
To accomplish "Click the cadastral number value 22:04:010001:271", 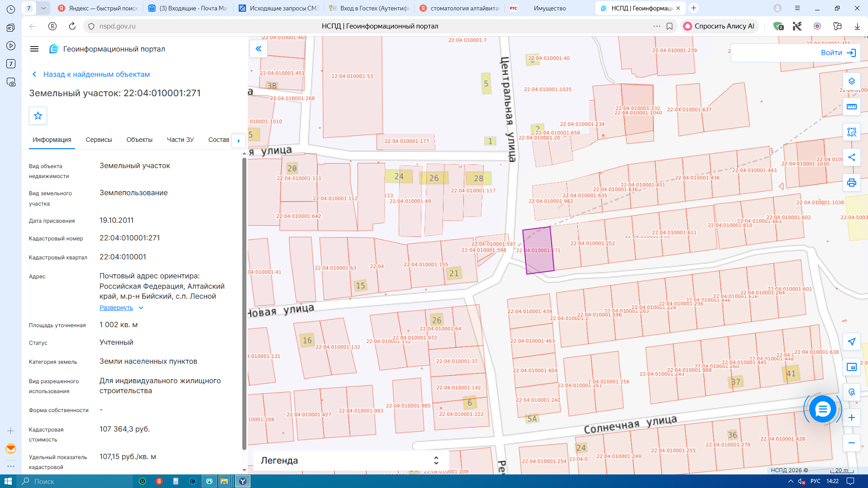I will pos(130,238).
